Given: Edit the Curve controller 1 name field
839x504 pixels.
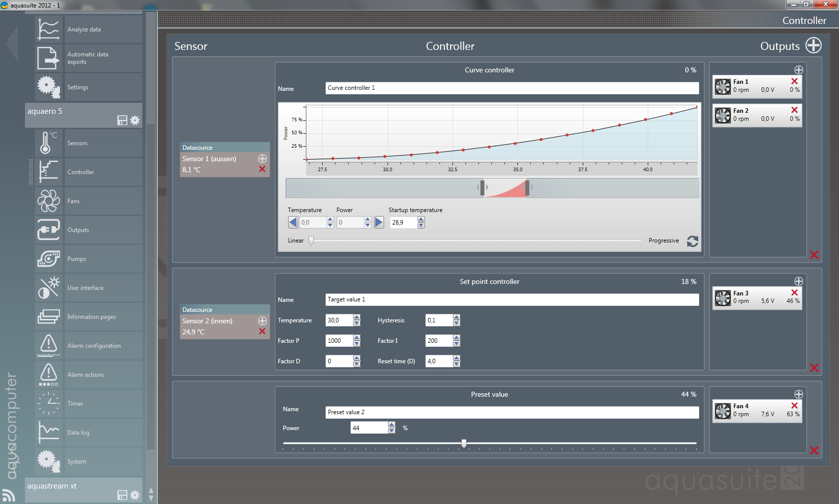Looking at the screenshot, I should point(512,88).
